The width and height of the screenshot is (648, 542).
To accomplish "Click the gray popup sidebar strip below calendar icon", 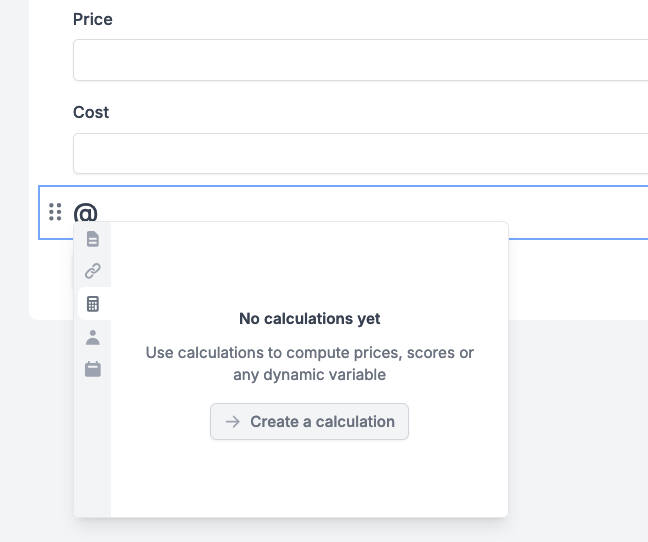I will click(92, 446).
